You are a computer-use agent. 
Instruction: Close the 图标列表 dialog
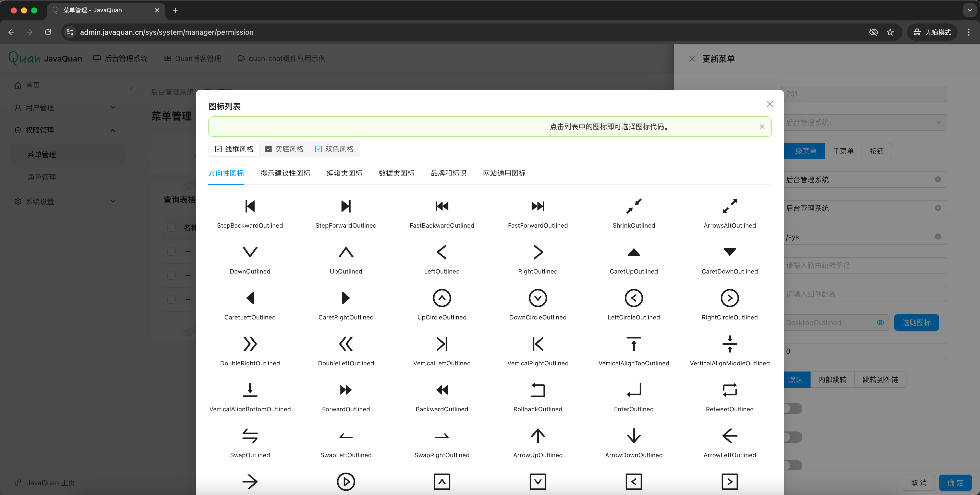pyautogui.click(x=769, y=104)
